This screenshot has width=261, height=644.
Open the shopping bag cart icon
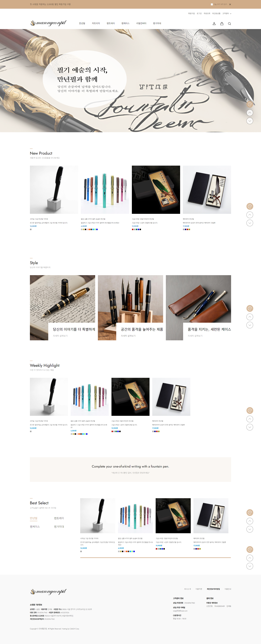[x=222, y=23]
